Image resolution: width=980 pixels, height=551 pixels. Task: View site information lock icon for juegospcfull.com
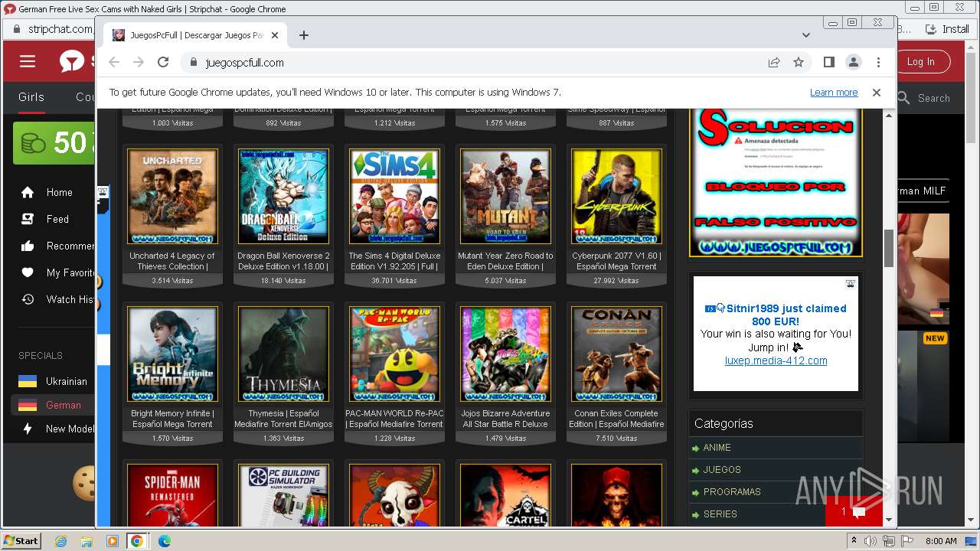[193, 63]
